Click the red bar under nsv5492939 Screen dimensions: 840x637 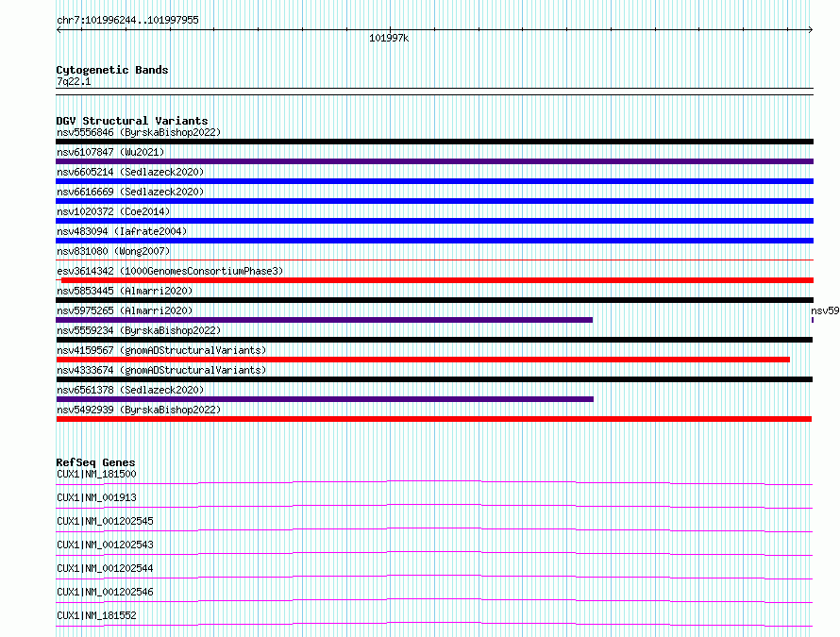[434, 419]
